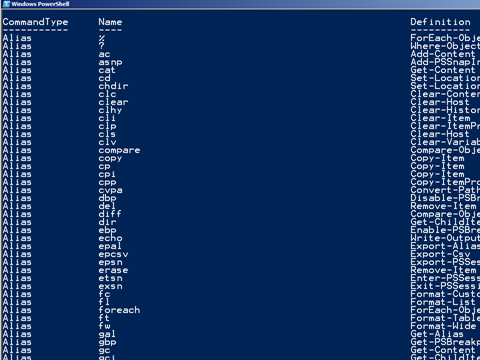Click the 'chdir' alias entry
This screenshot has height=360, width=480.
(113, 86)
